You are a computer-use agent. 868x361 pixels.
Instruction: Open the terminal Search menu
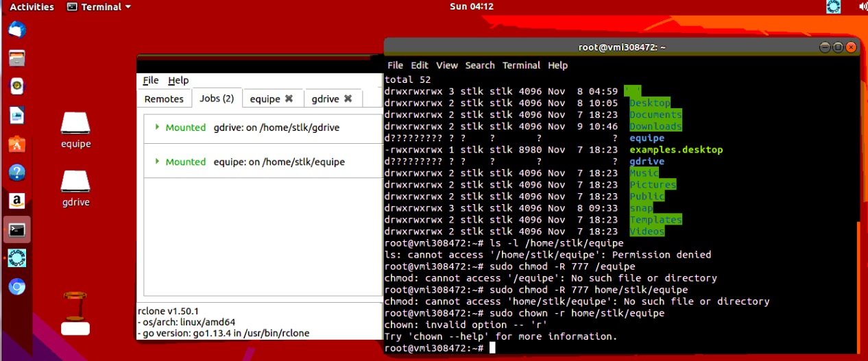(x=480, y=65)
